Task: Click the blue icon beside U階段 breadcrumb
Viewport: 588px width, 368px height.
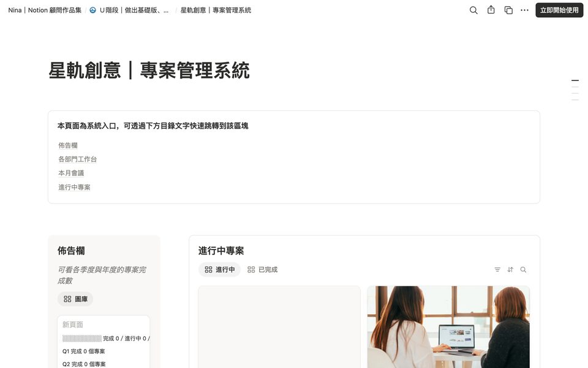Action: 92,10
